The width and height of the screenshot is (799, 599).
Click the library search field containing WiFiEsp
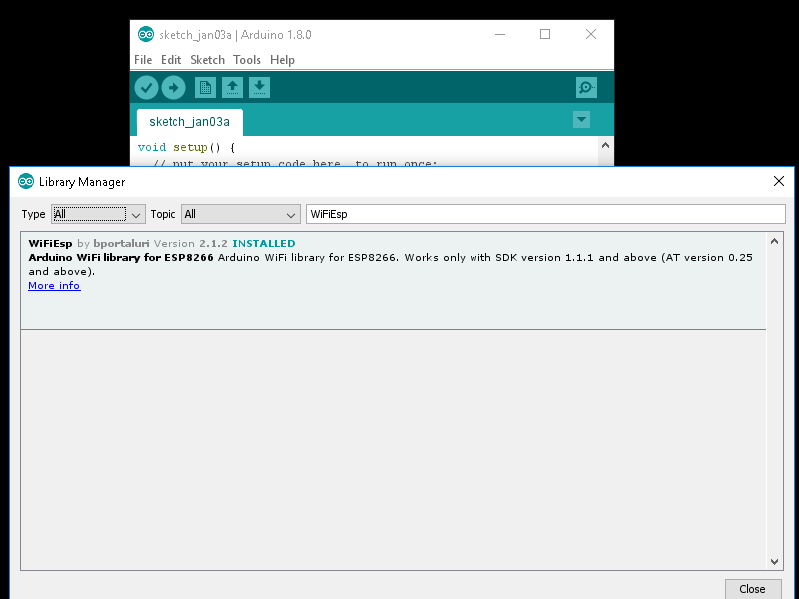(546, 214)
